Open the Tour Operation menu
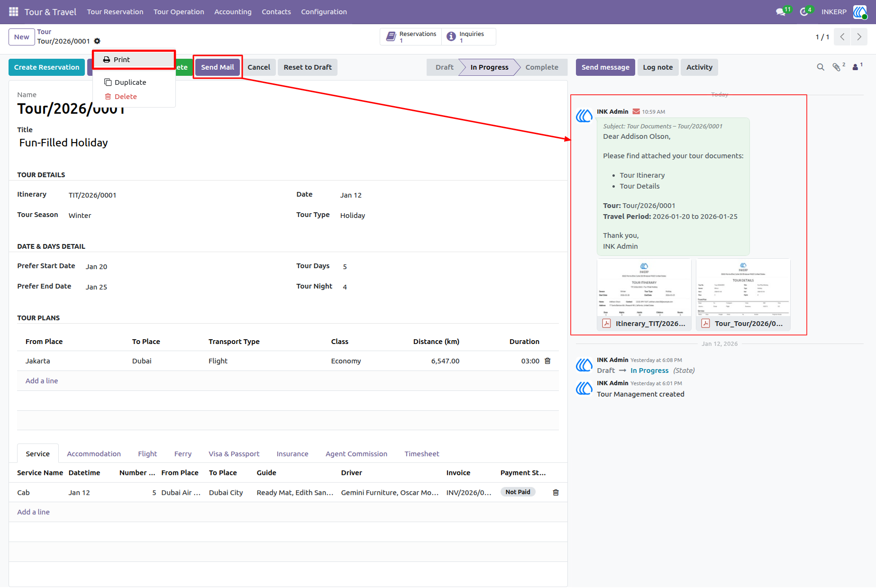The height and width of the screenshot is (588, 876). pyautogui.click(x=179, y=12)
